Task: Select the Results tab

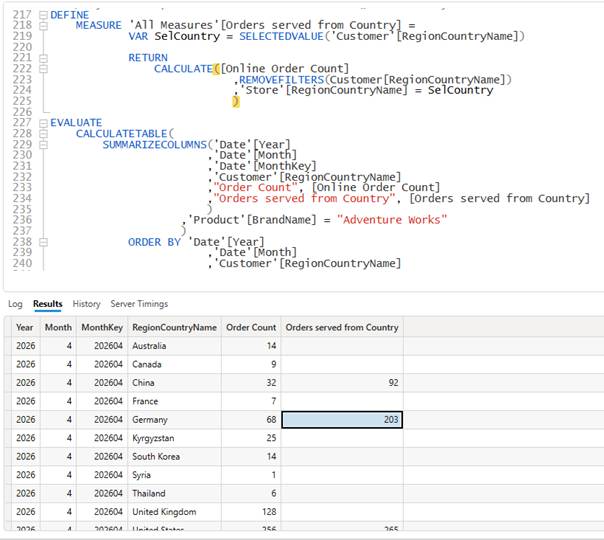Action: pyautogui.click(x=47, y=304)
